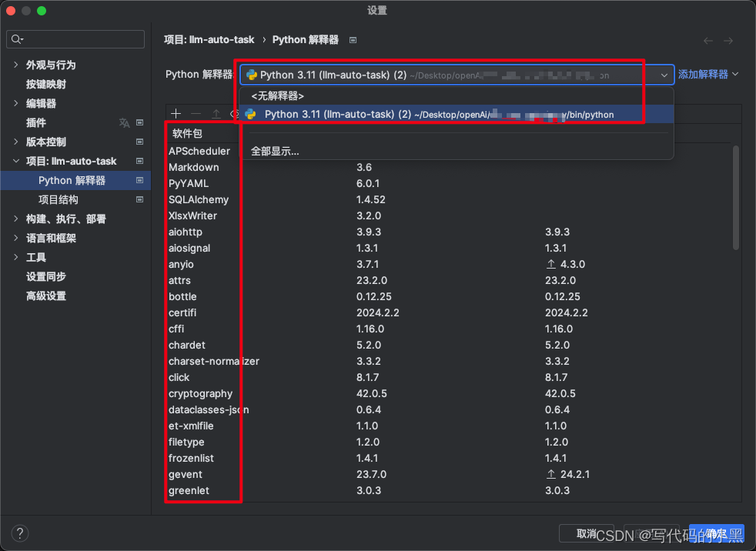This screenshot has width=756, height=551.
Task: Go forward with the right arrow icon
Action: coord(728,41)
